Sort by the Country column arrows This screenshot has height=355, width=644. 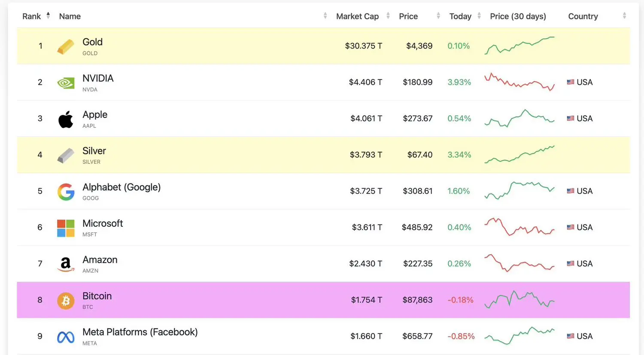pos(624,16)
